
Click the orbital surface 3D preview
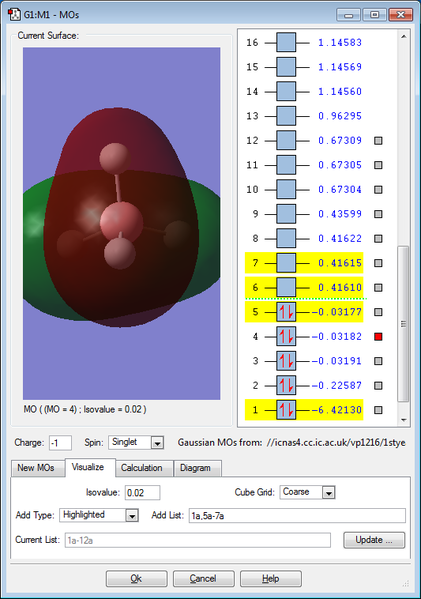click(x=121, y=223)
